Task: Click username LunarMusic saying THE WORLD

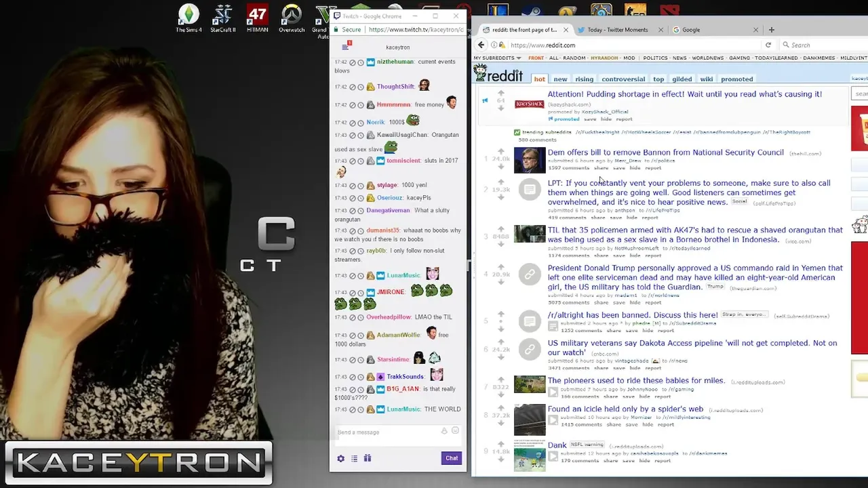Action: coord(403,409)
